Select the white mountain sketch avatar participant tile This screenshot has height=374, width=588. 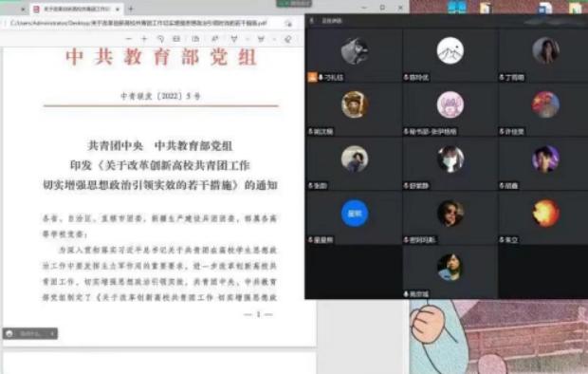[x=450, y=56]
